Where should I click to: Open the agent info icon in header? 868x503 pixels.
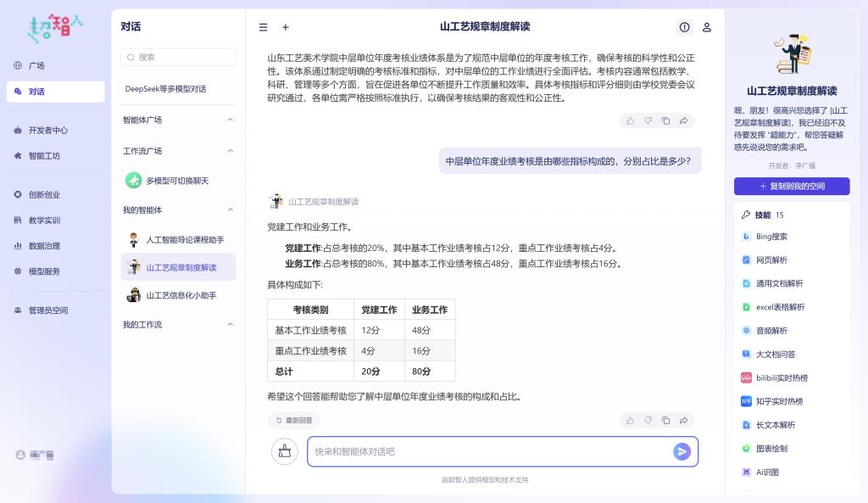684,27
